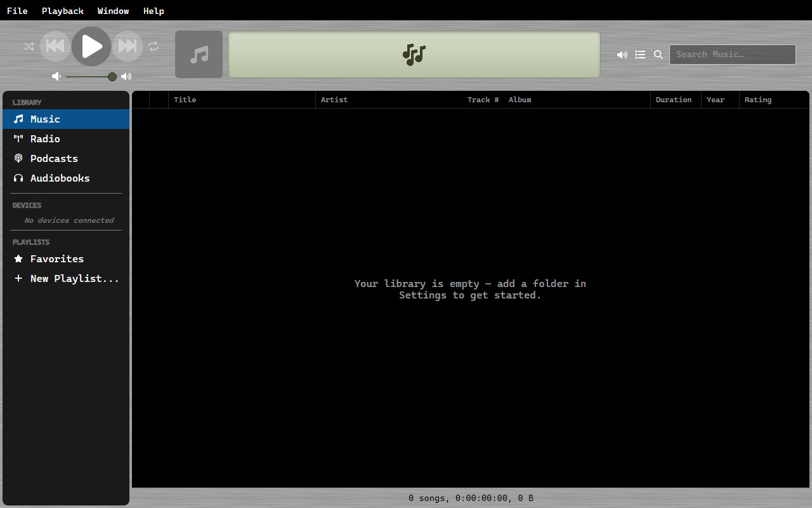Create a playlist with New Playlist...

point(66,278)
